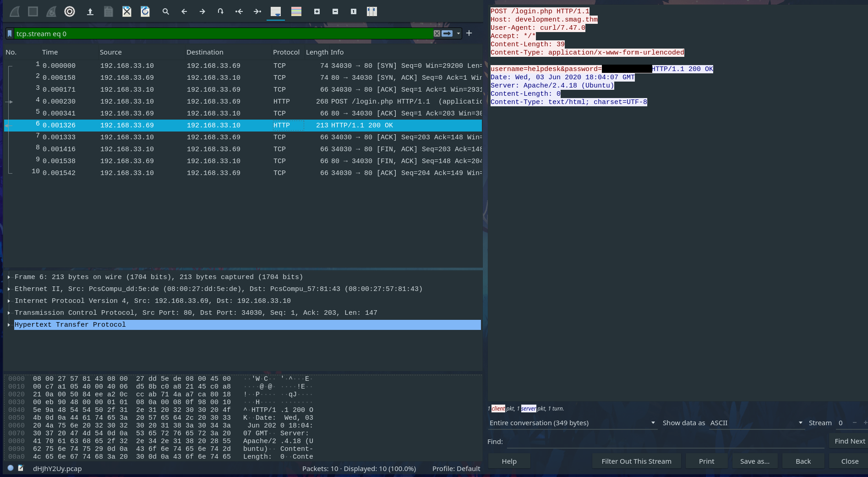868x477 pixels.
Task: Sort packets by the Protocol column header
Action: pos(286,52)
